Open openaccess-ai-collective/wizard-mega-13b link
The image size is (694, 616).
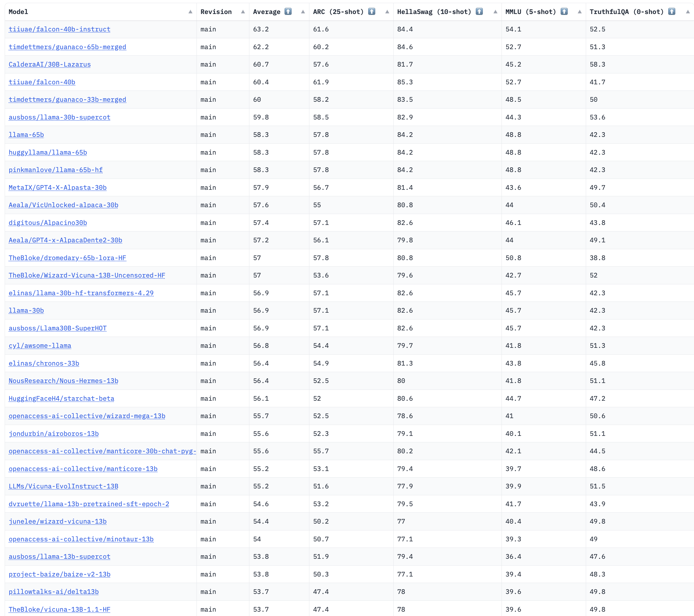[87, 416]
